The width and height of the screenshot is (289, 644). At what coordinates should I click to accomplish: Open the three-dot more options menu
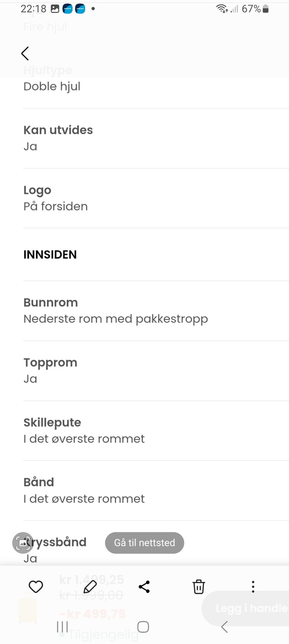click(x=253, y=587)
